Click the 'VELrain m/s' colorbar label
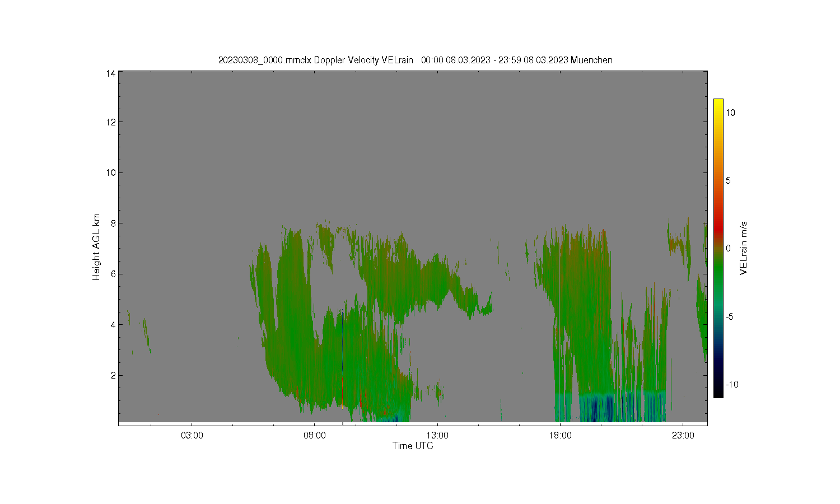 click(x=744, y=248)
